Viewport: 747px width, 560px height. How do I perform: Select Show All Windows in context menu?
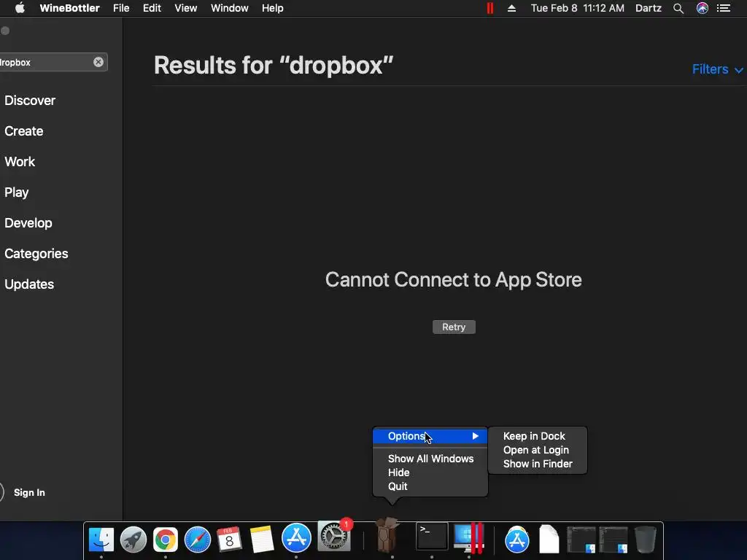[430, 459]
